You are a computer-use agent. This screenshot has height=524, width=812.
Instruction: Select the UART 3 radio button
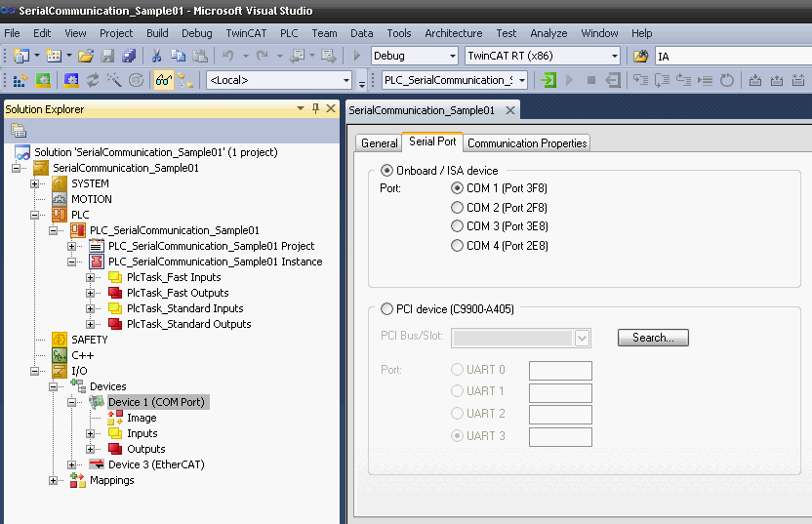(458, 435)
